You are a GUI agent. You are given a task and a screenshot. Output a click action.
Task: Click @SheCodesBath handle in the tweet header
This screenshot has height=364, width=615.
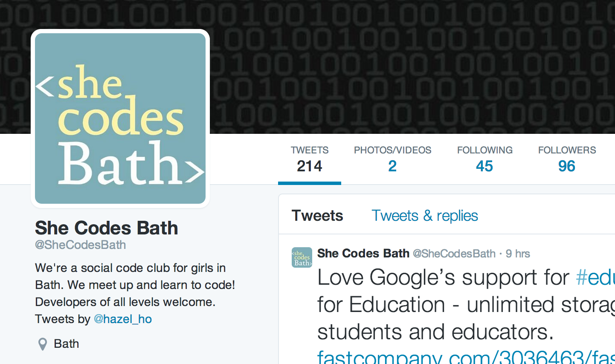click(454, 254)
